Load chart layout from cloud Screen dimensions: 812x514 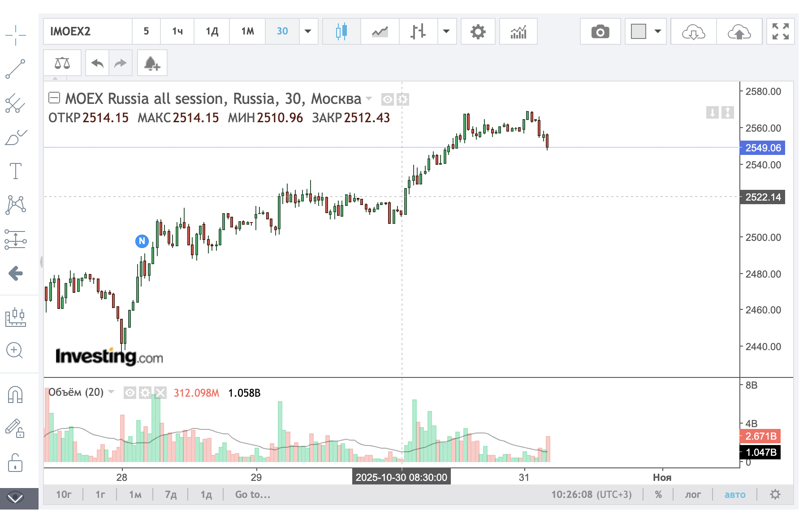click(x=694, y=31)
